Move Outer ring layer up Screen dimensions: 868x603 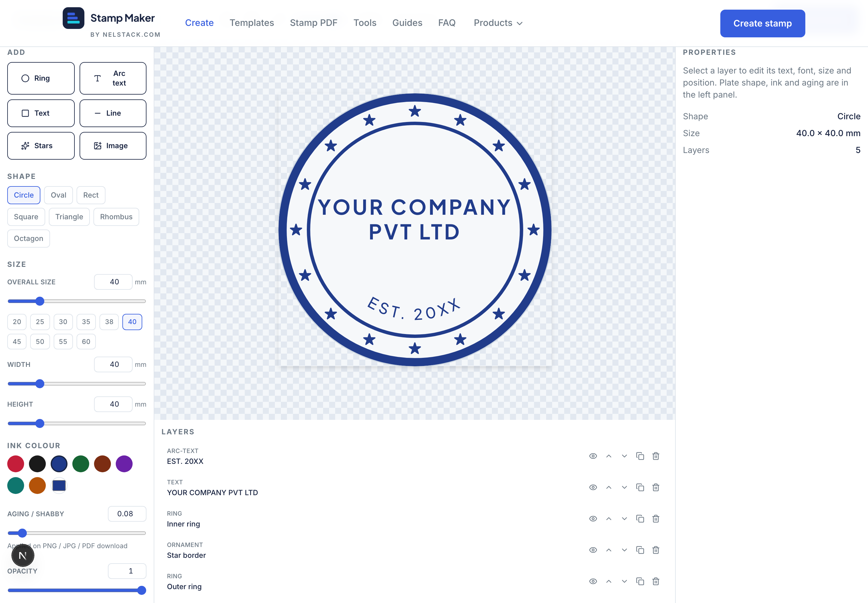609,581
